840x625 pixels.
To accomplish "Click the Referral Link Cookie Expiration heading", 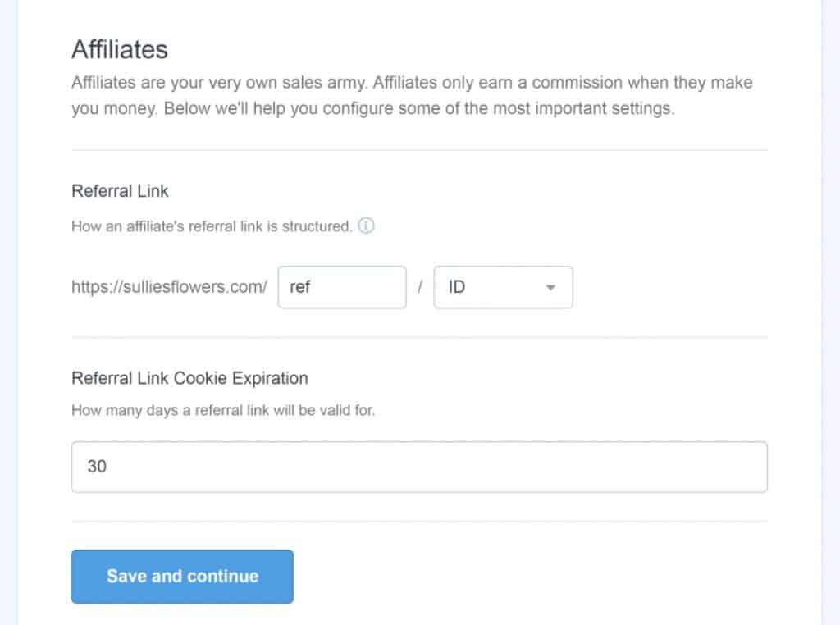I will tap(189, 378).
